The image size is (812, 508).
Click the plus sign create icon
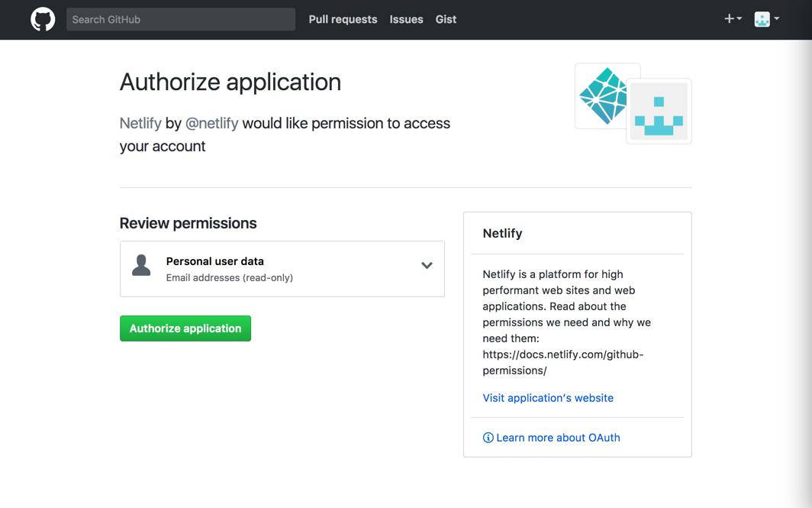pos(727,18)
